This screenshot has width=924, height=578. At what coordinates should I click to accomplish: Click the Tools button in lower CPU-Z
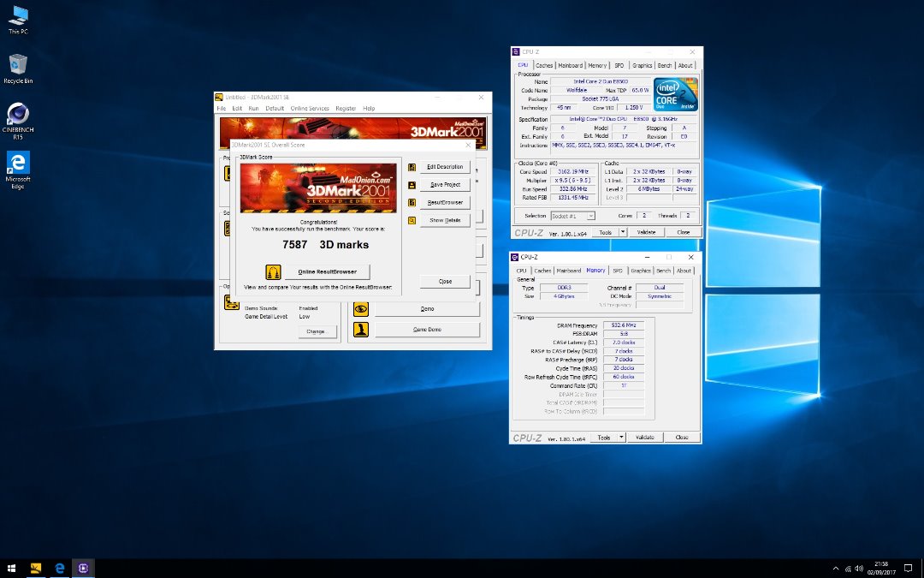pyautogui.click(x=604, y=437)
